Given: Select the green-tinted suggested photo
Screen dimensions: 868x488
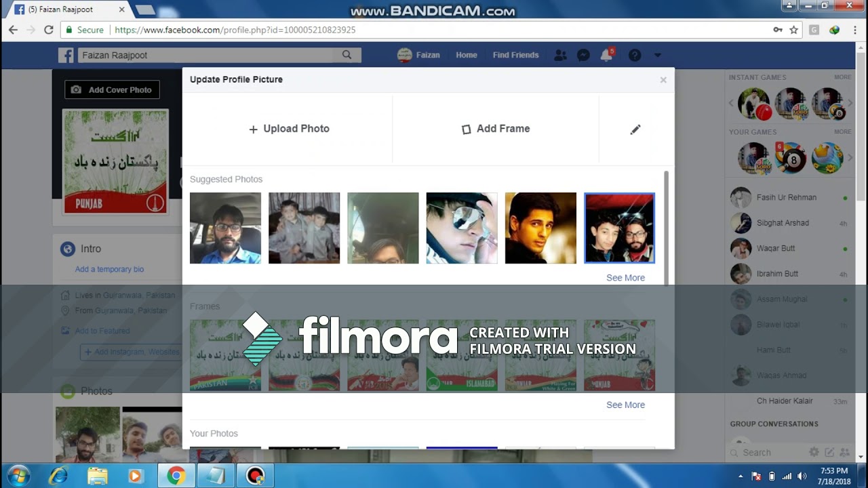Looking at the screenshot, I should point(383,228).
